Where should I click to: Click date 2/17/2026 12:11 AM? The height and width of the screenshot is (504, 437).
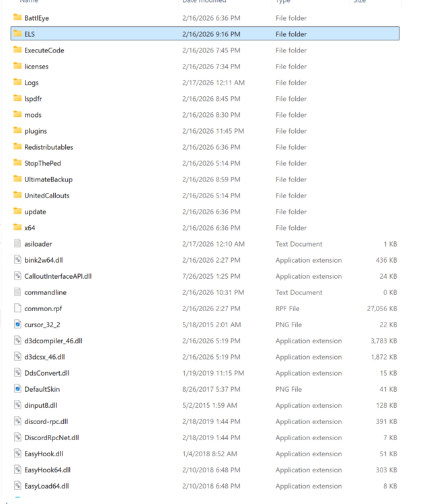(x=214, y=83)
